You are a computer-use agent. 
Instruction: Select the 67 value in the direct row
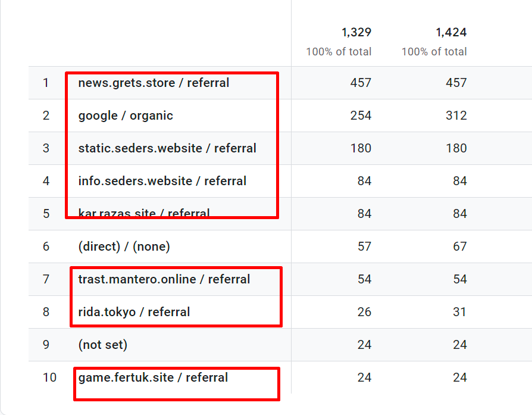point(459,246)
